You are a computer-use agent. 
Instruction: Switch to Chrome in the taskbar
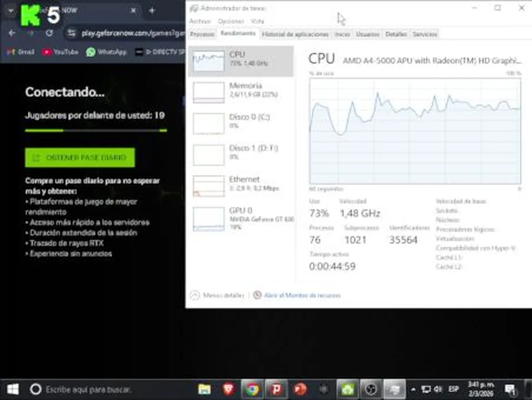pos(252,389)
